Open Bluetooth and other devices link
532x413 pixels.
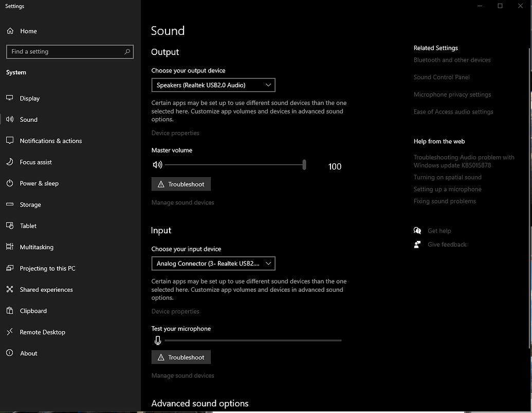[x=452, y=60]
